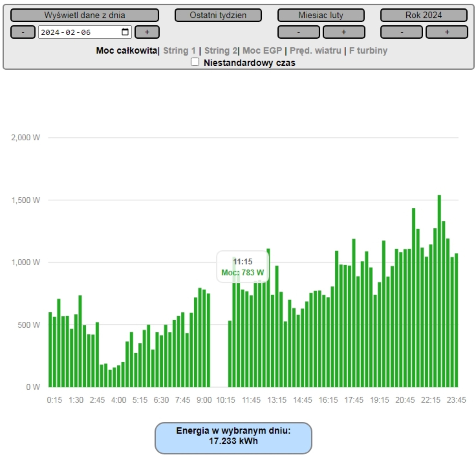476x457 pixels.
Task: Open the Moc EGP chart
Action: (x=262, y=51)
